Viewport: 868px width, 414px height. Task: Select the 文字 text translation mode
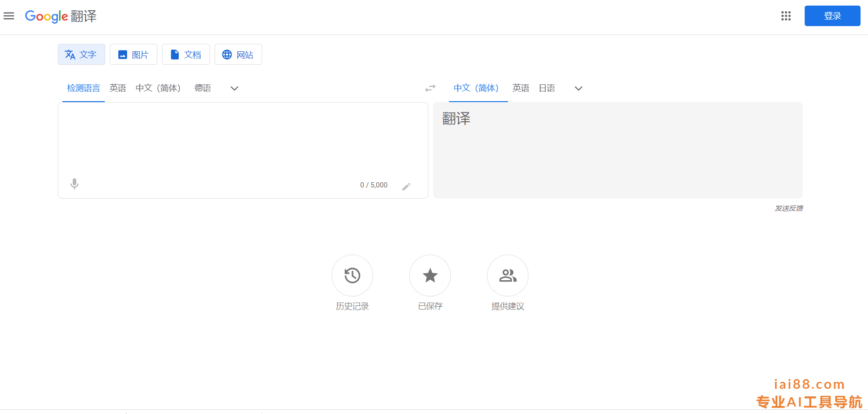(81, 55)
